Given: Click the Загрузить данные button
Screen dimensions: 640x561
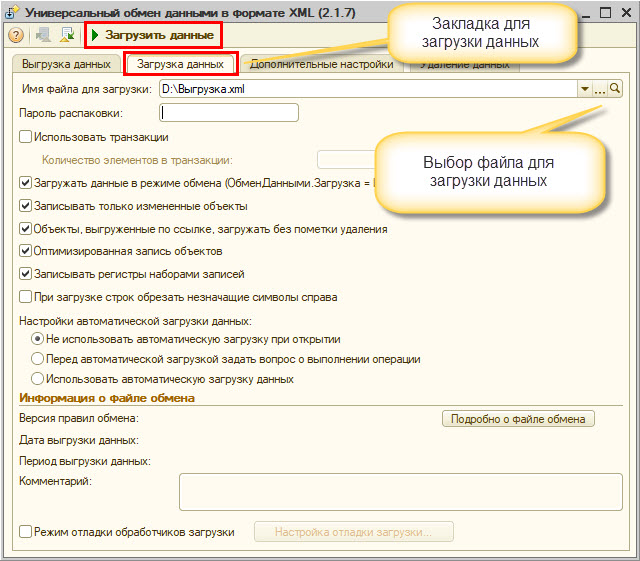Looking at the screenshot, I should [153, 35].
